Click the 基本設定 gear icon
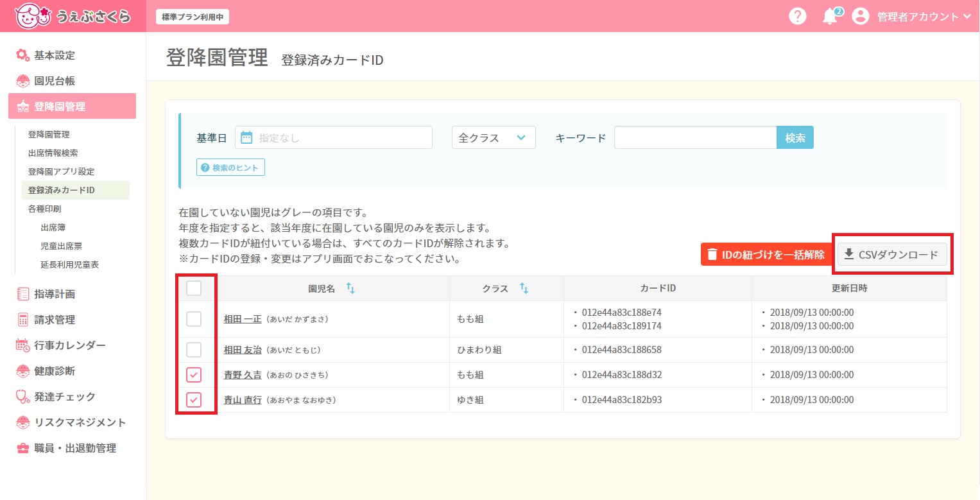The height and width of the screenshot is (500, 980). pyautogui.click(x=22, y=55)
